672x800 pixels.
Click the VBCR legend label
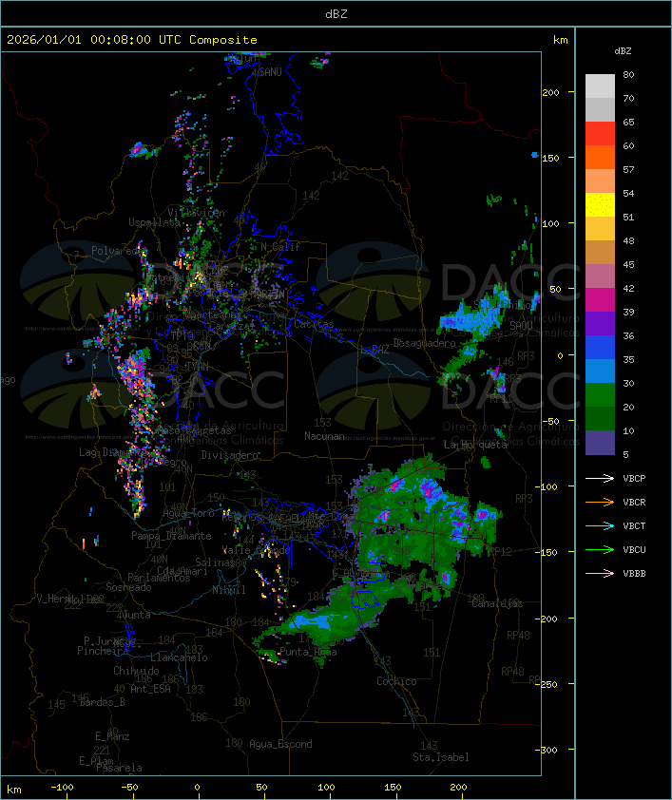pos(634,502)
